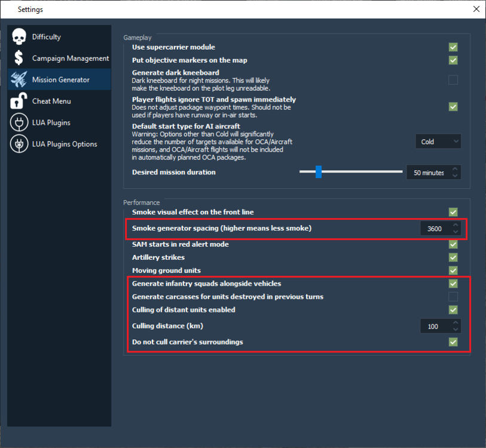Disable objective markers on the map

pyautogui.click(x=453, y=60)
